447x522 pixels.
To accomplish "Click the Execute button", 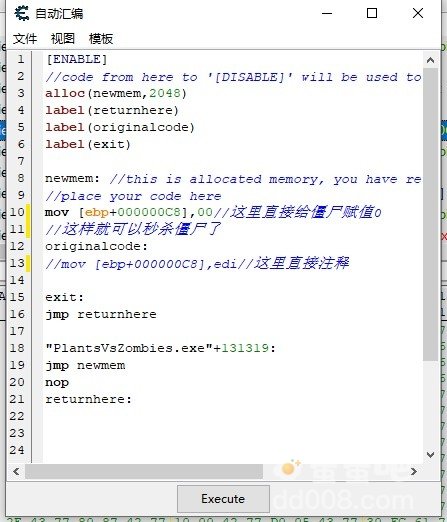I will tap(223, 499).
